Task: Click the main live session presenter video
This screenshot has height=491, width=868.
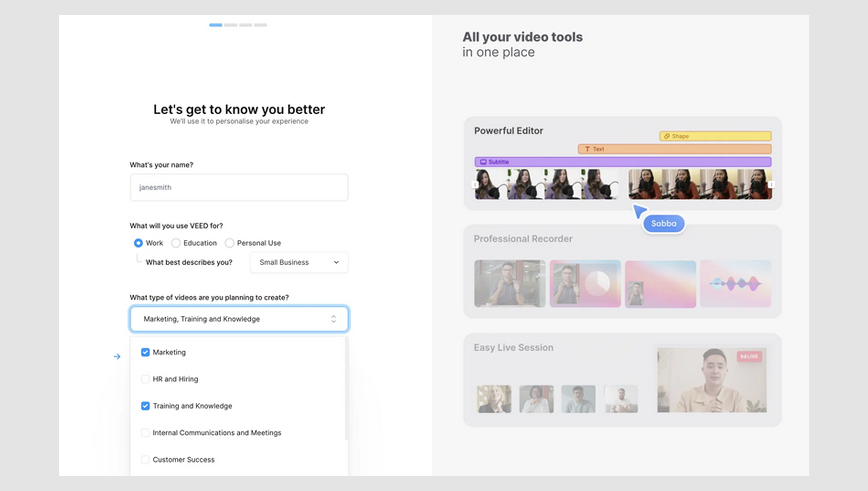Action: (712, 380)
